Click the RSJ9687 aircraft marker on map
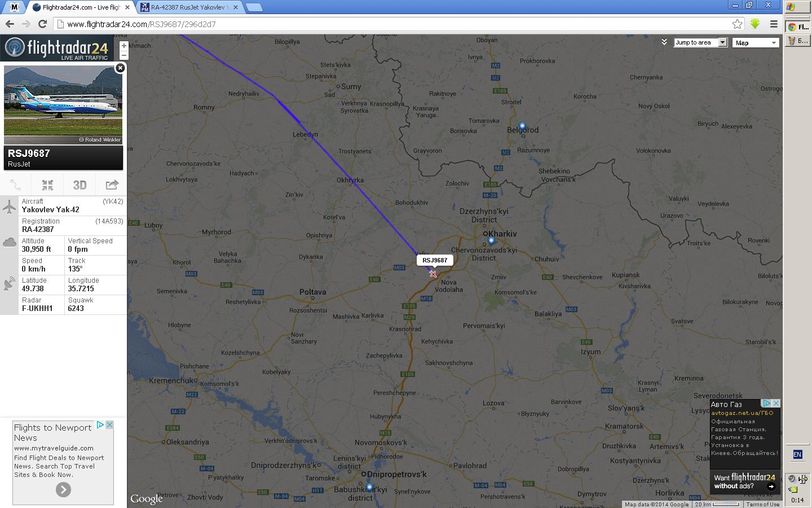Image resolution: width=812 pixels, height=508 pixels. tap(433, 274)
